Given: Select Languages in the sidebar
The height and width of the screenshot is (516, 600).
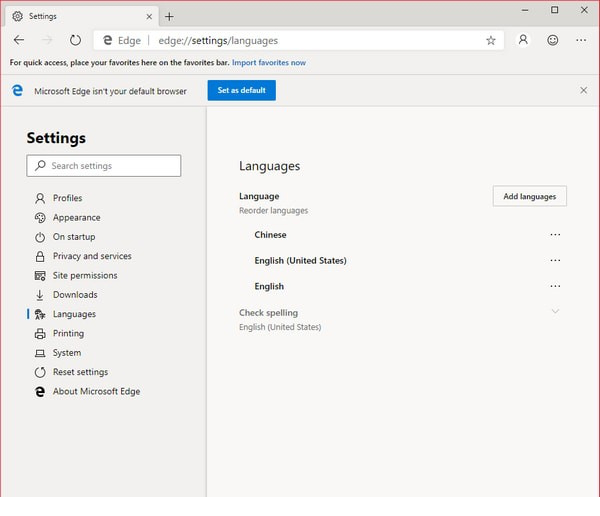Looking at the screenshot, I should tap(74, 314).
